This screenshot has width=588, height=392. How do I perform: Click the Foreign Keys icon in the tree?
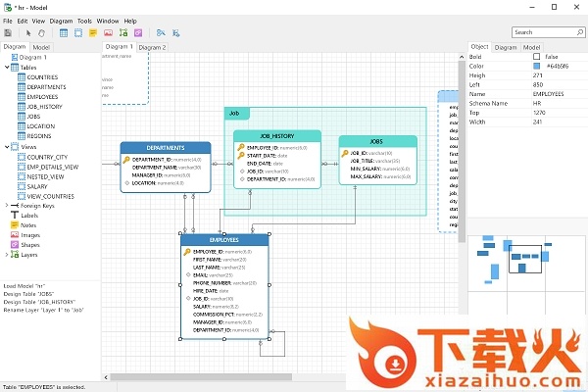click(15, 206)
